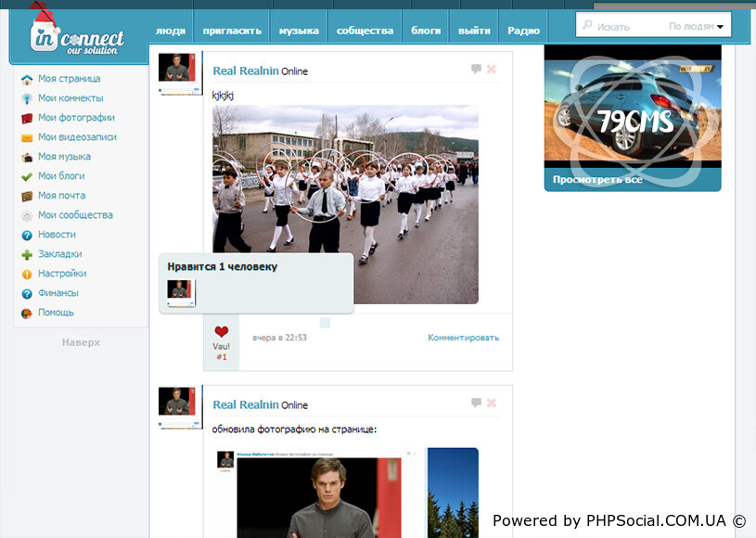Viewport: 756px width, 538px height.
Task: Open the Настройки icon in sidebar
Action: click(x=27, y=274)
